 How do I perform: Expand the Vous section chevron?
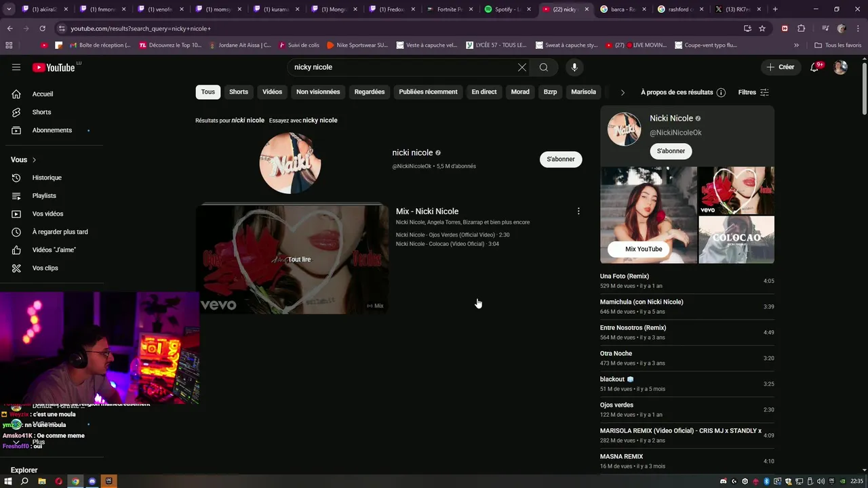tap(34, 160)
